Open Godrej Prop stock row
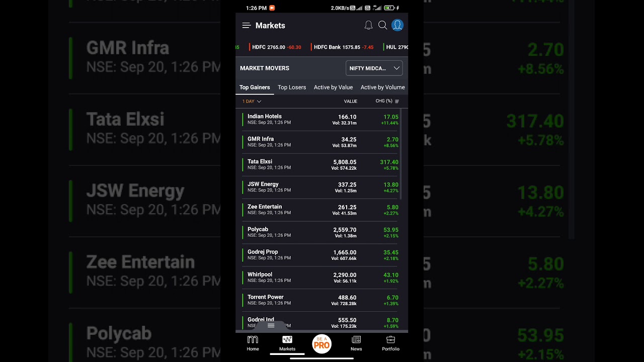Image resolution: width=644 pixels, height=362 pixels. (x=320, y=255)
